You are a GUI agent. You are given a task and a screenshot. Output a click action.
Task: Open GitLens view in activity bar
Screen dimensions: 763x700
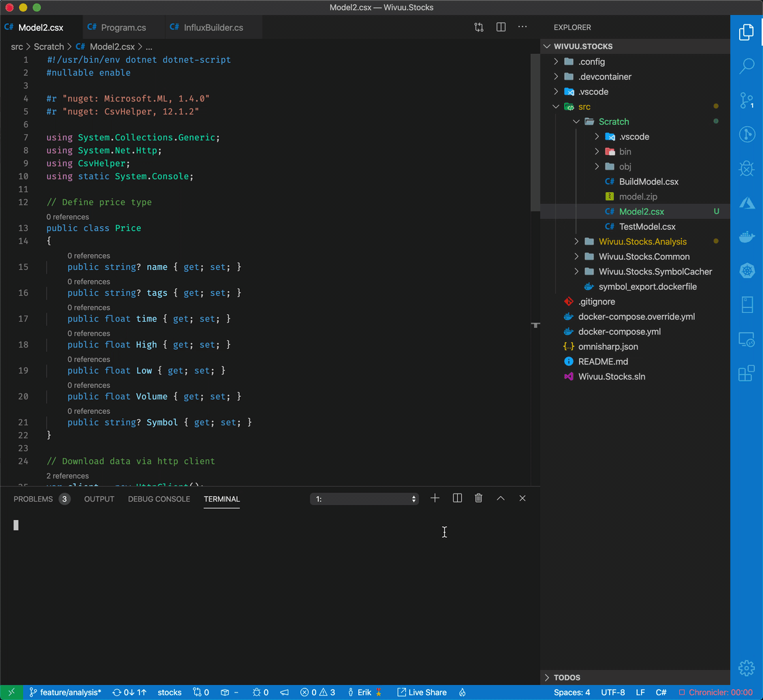(747, 134)
